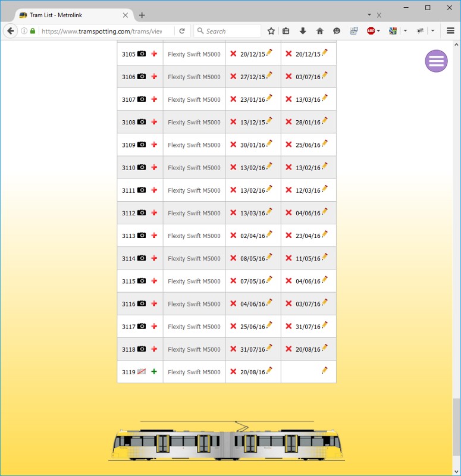Open the list all tabs arrow

369,14
